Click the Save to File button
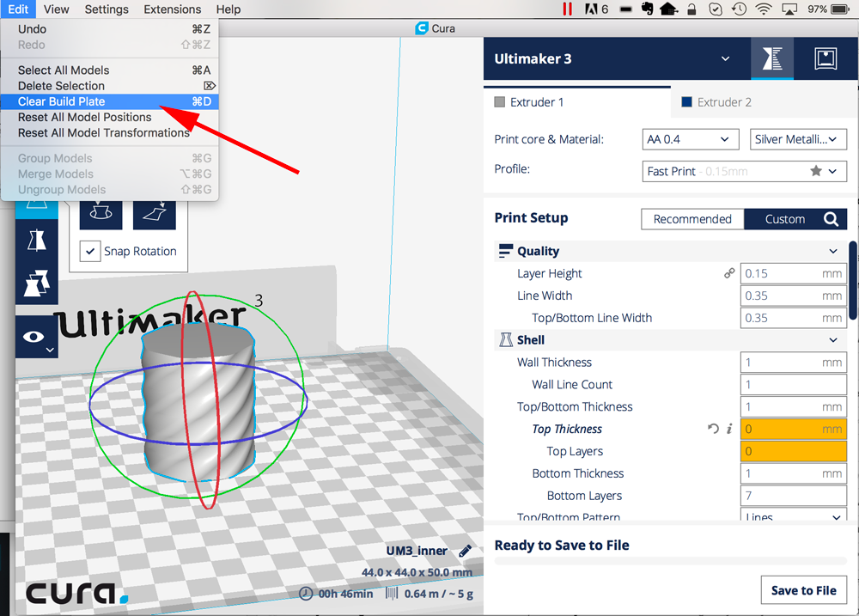The width and height of the screenshot is (859, 616). click(804, 590)
